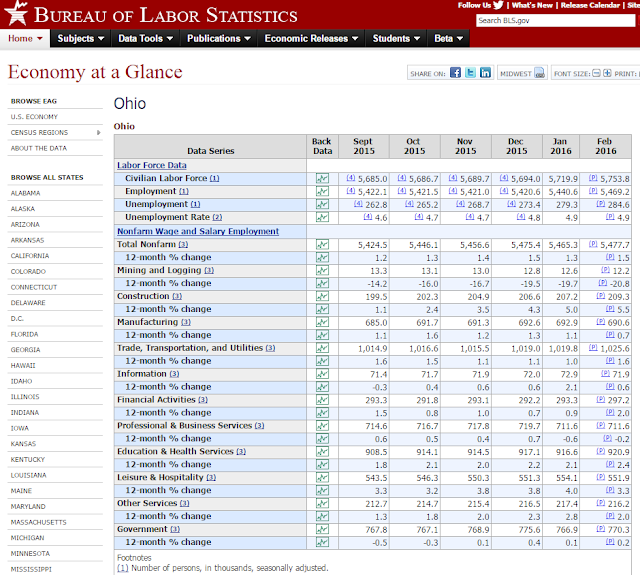The height and width of the screenshot is (575, 640).
Task: Share page on Facebook
Action: (455, 73)
